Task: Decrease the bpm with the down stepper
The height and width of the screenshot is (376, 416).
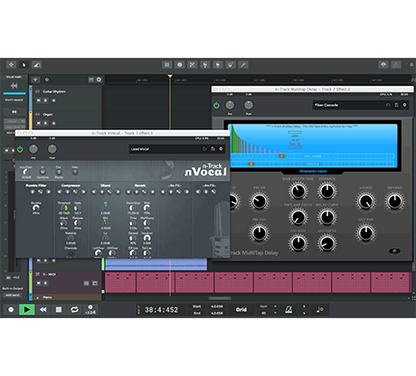Action: [x=275, y=313]
